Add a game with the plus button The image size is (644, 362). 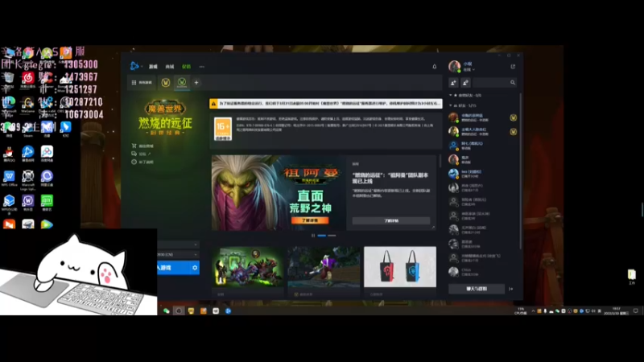click(x=196, y=83)
